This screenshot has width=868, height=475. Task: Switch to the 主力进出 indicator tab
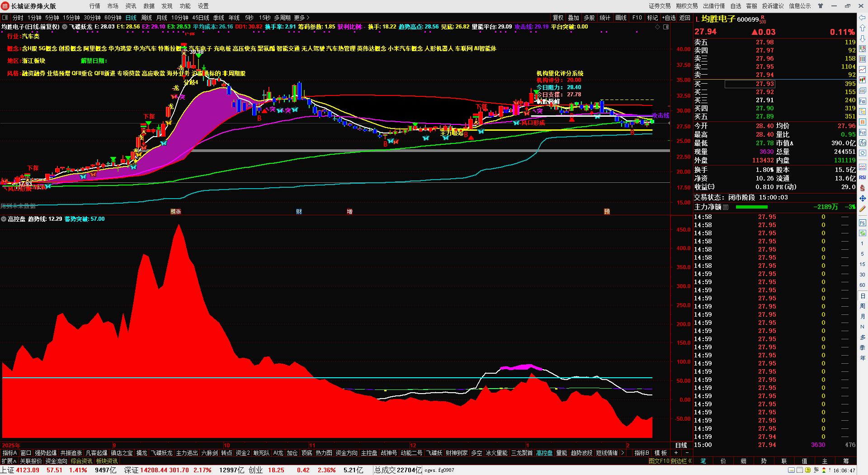187,453
